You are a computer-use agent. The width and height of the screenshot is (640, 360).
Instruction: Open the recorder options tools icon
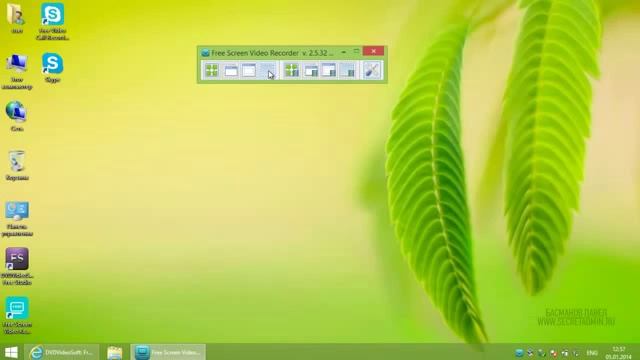click(x=372, y=70)
